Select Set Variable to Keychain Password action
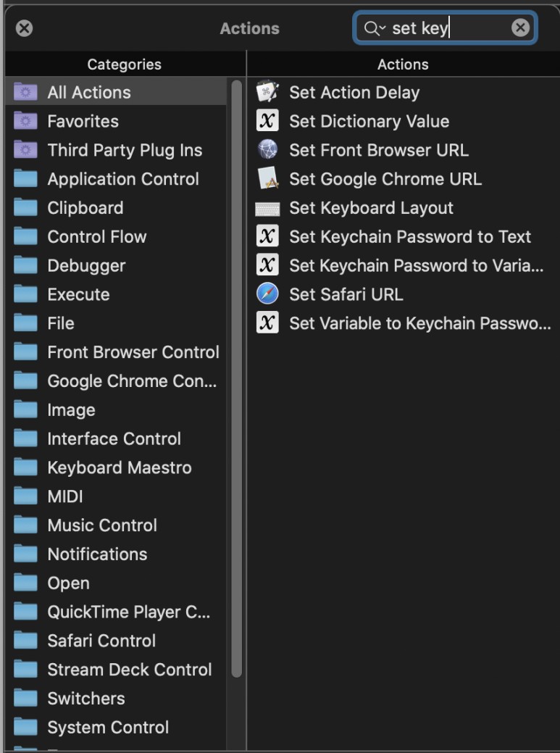Image resolution: width=560 pixels, height=753 pixels. point(419,323)
